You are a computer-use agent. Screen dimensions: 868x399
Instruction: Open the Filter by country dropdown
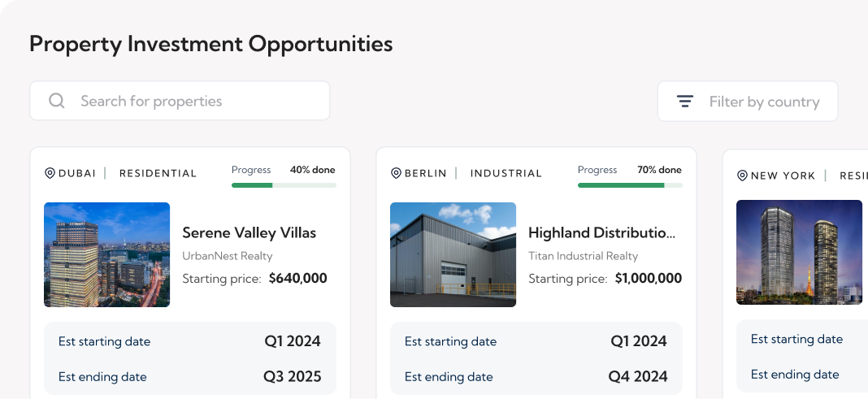[747, 102]
